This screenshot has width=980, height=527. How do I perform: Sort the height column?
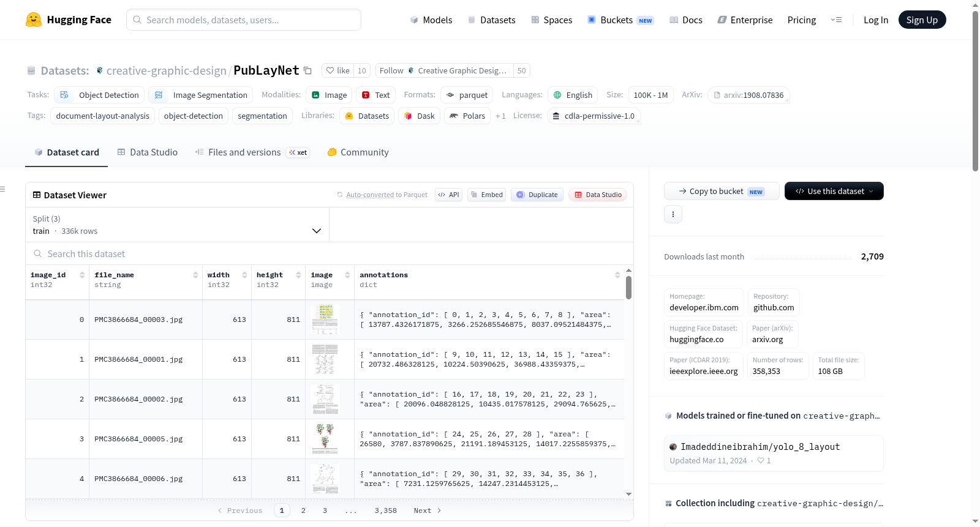click(298, 275)
